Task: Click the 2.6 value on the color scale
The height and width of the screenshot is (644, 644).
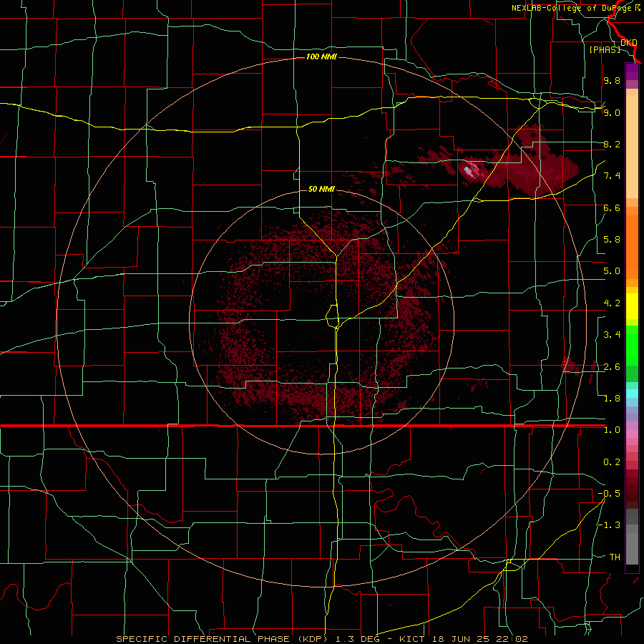Action: click(x=612, y=367)
